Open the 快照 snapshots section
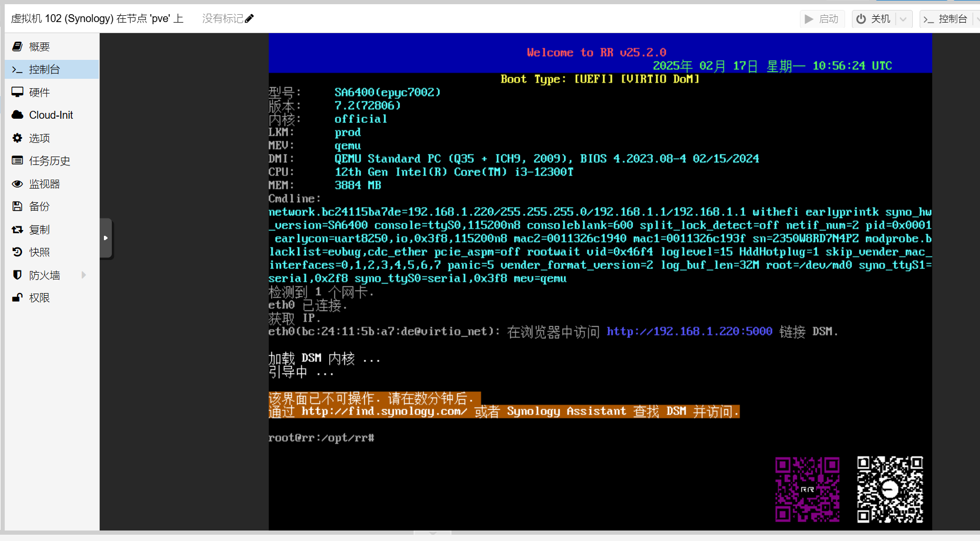This screenshot has height=541, width=980. (52, 252)
